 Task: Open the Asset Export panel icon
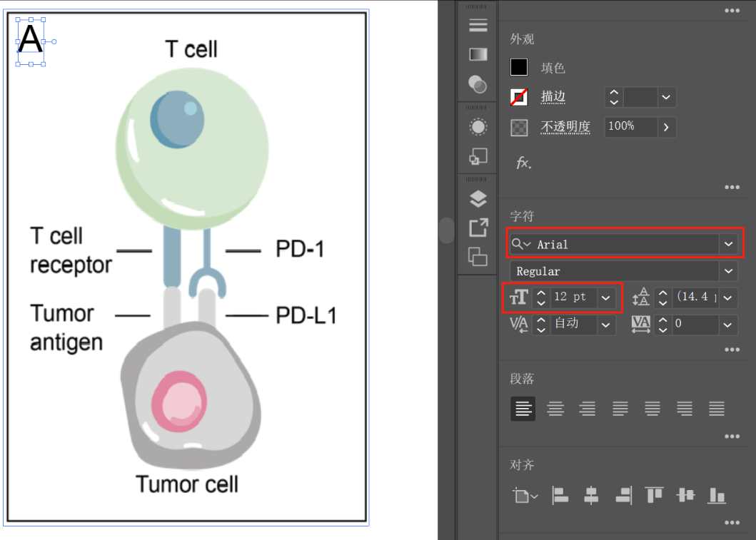click(478, 228)
